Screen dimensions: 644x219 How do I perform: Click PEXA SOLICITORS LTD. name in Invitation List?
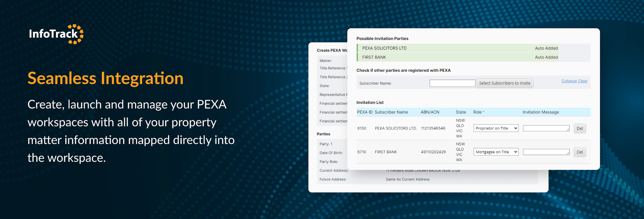tap(396, 128)
